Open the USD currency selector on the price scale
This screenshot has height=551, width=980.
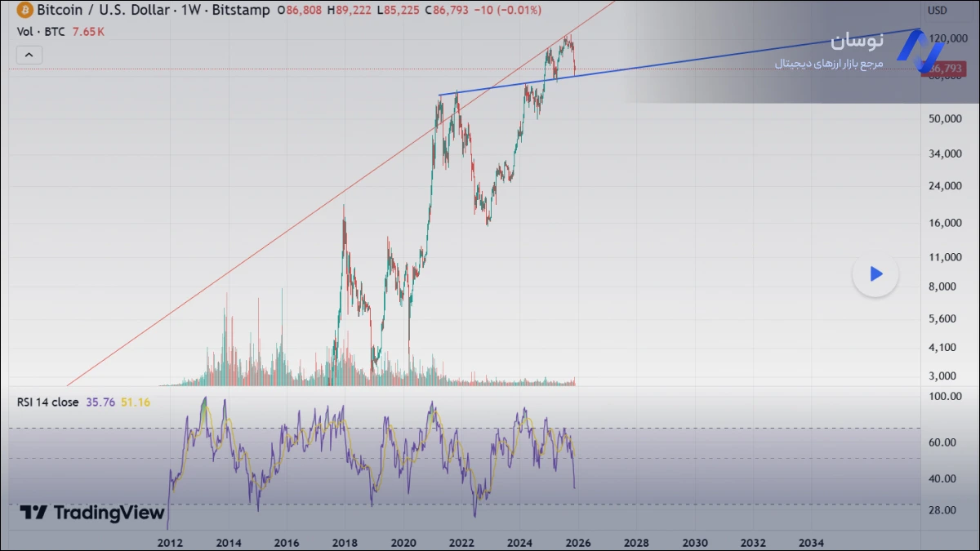(x=937, y=11)
